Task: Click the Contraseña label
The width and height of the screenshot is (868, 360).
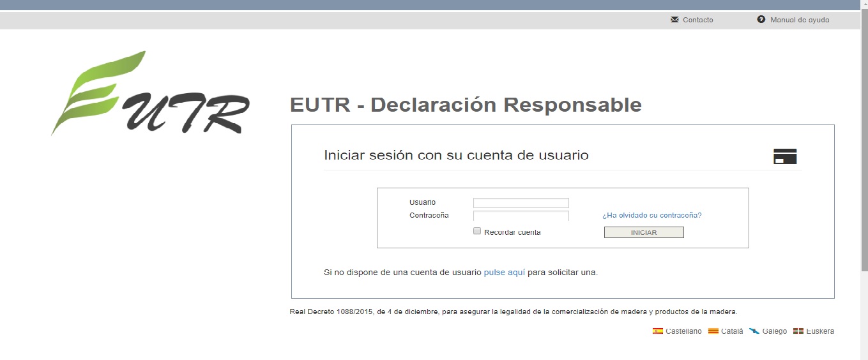Action: (429, 215)
